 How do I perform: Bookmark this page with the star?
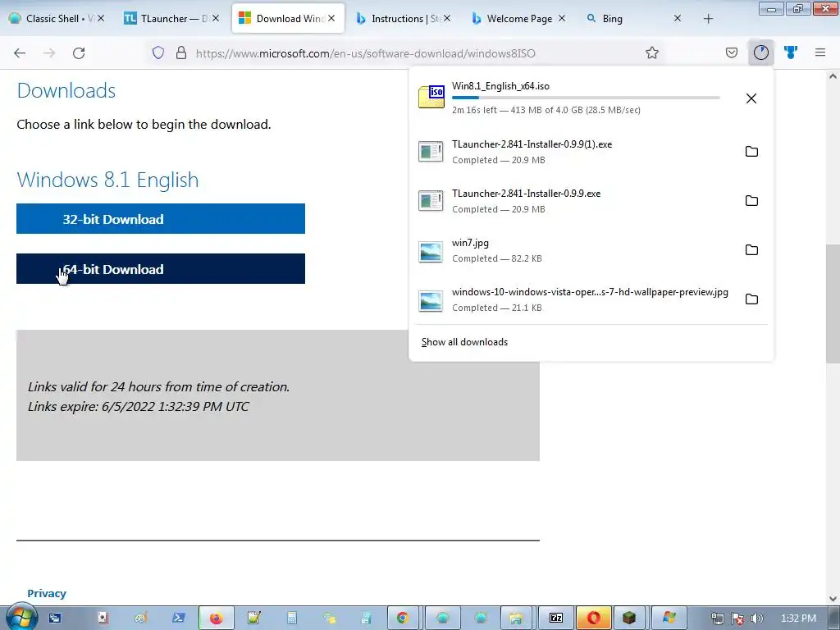click(x=652, y=52)
